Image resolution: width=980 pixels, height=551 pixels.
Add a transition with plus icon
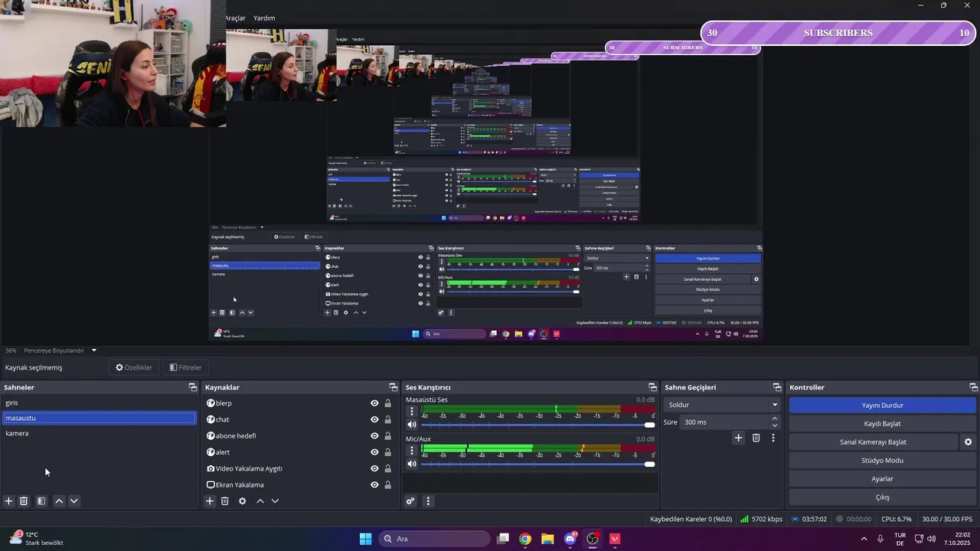738,438
